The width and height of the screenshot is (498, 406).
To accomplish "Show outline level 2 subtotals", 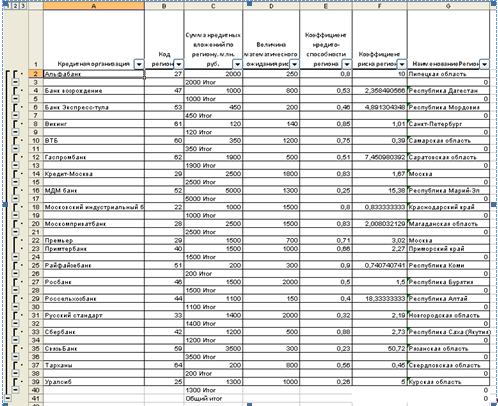I will point(15,6).
